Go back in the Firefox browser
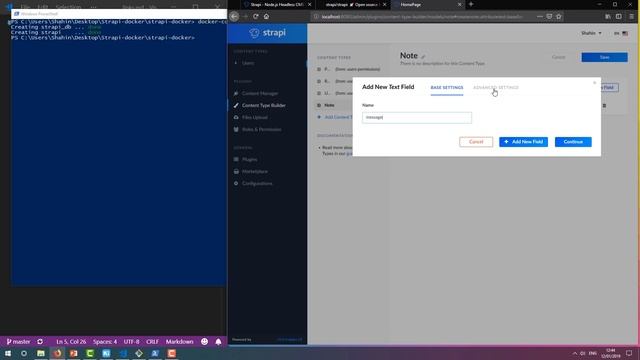Screen dimensions: 640x360 click(x=234, y=16)
